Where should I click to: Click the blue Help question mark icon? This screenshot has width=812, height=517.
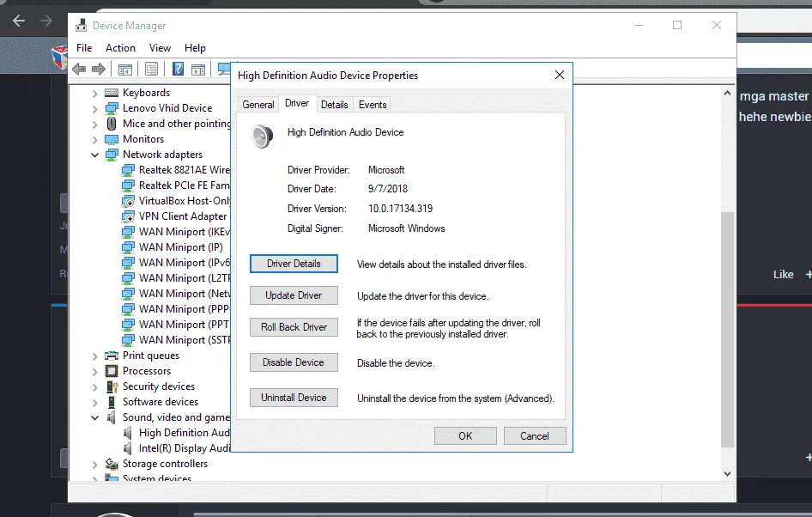click(178, 69)
